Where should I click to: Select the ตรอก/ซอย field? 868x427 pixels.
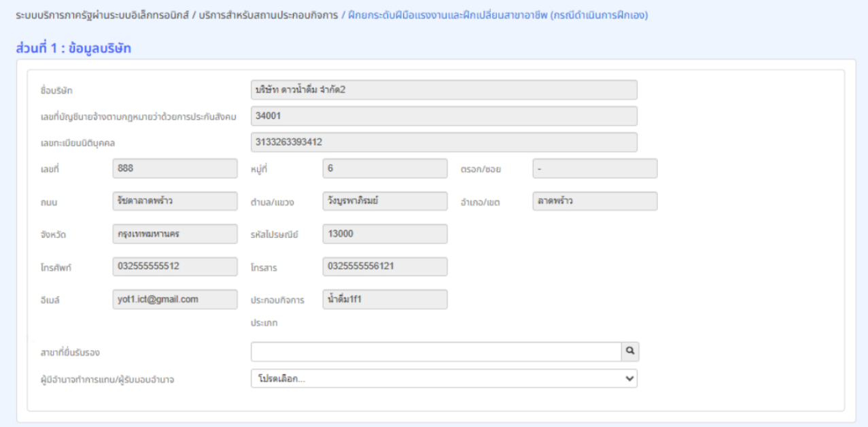594,169
